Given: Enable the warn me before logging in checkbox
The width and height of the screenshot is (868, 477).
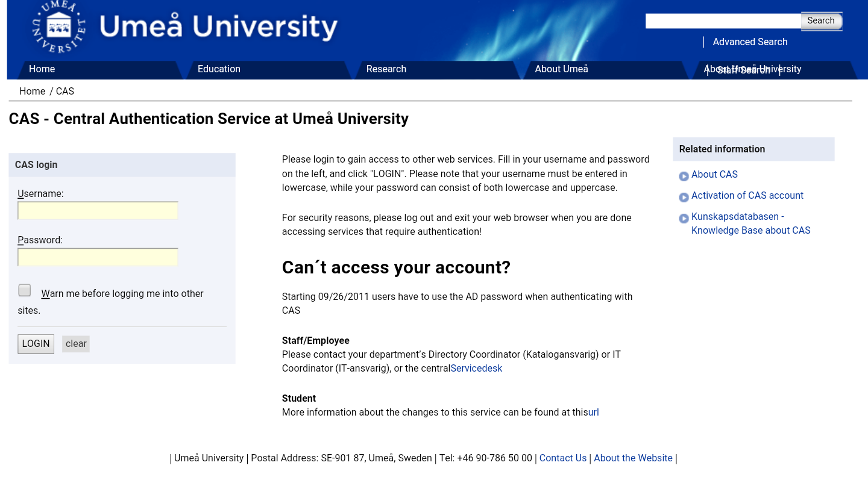Looking at the screenshot, I should point(25,290).
